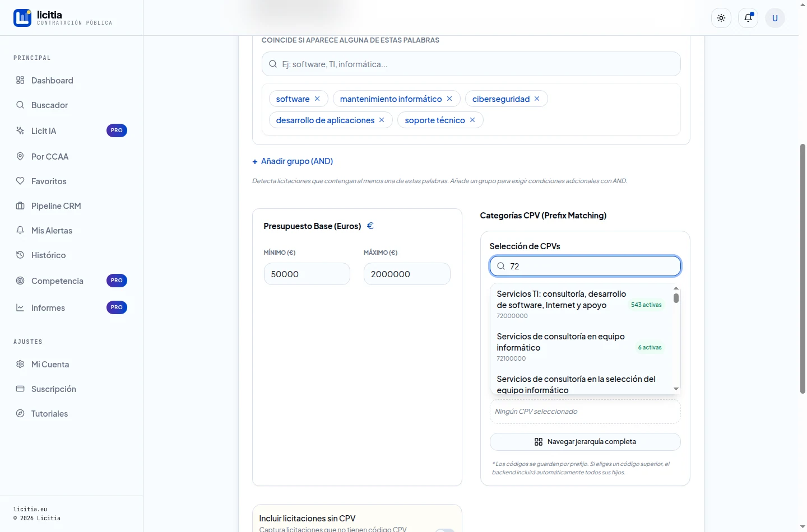Click CPV list scroll up arrow

point(676,288)
